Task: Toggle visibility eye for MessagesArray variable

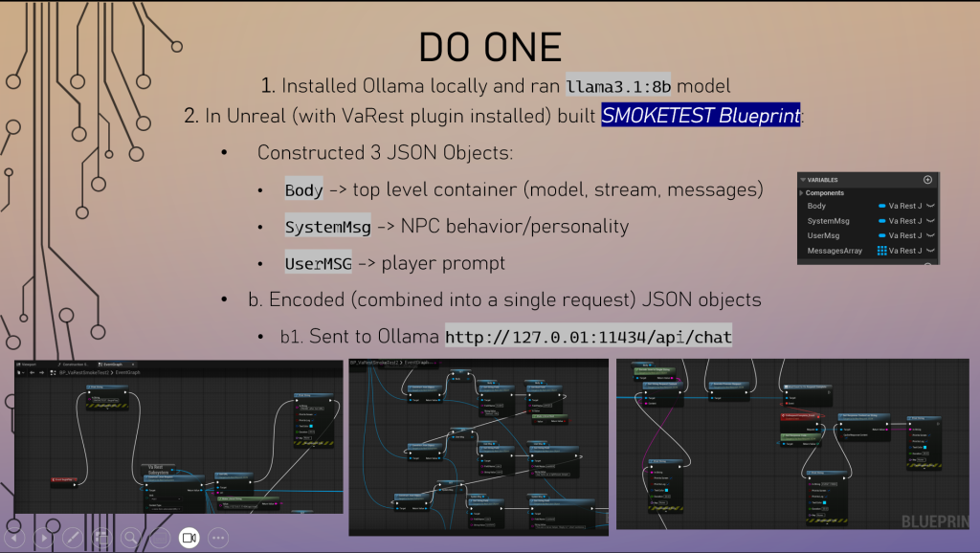Action: click(929, 251)
